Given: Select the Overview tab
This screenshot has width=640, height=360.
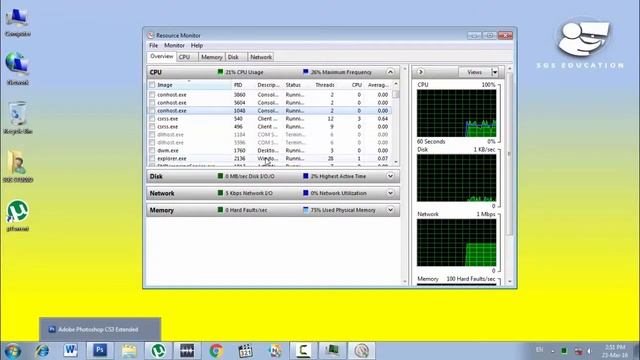Looking at the screenshot, I should pos(162,56).
